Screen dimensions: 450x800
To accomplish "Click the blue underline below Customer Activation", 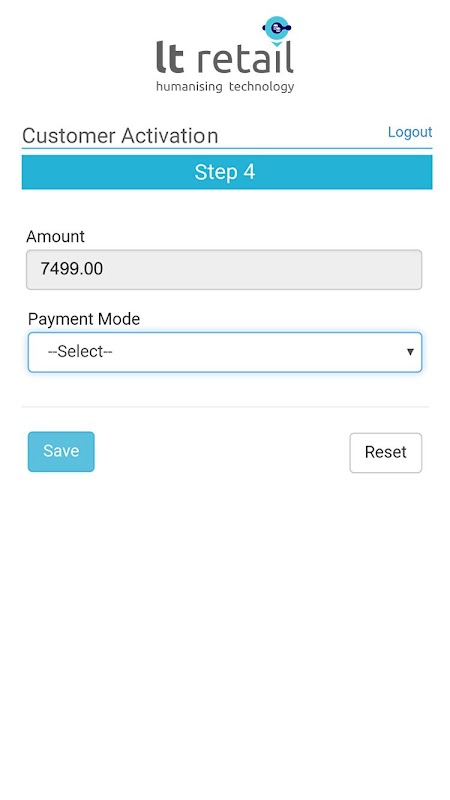I will click(x=227, y=148).
